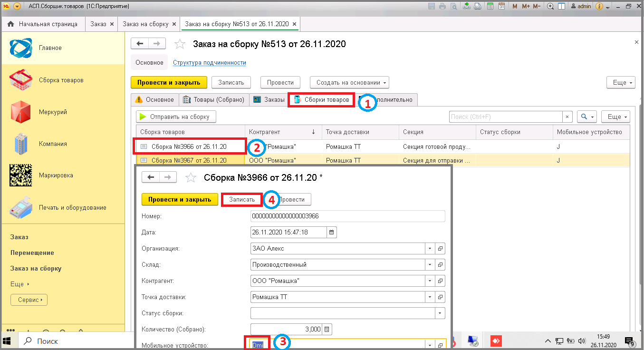Expand the Склад dropdown
Screen dimensions: 644x350
pyautogui.click(x=430, y=265)
